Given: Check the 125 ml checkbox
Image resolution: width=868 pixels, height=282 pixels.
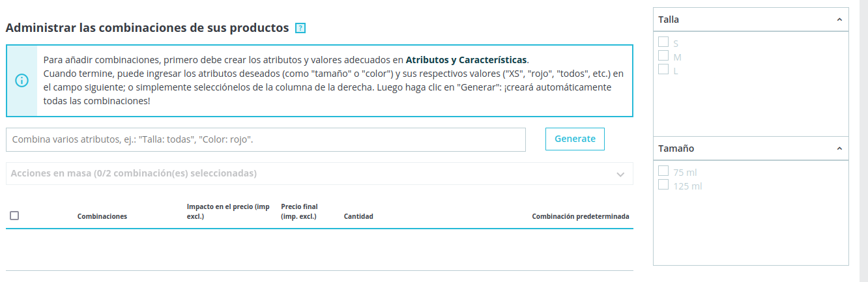Looking at the screenshot, I should coord(663,184).
